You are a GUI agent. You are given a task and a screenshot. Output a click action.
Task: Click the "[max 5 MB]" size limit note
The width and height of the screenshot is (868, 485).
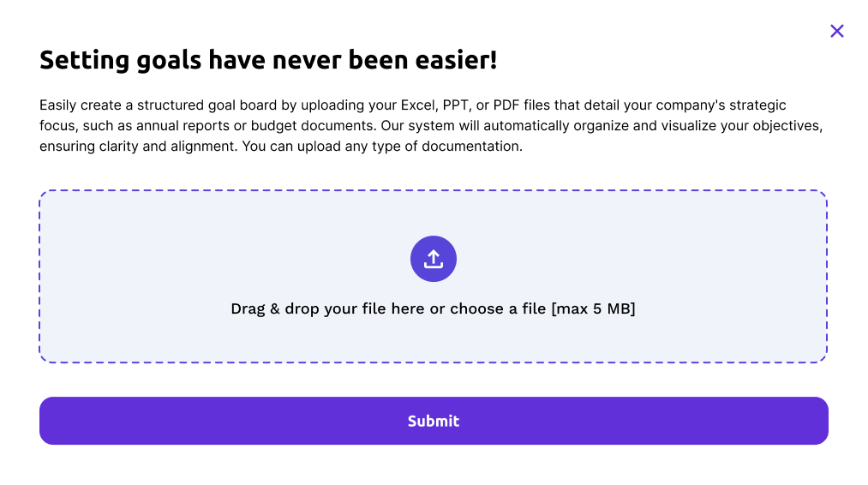click(593, 308)
